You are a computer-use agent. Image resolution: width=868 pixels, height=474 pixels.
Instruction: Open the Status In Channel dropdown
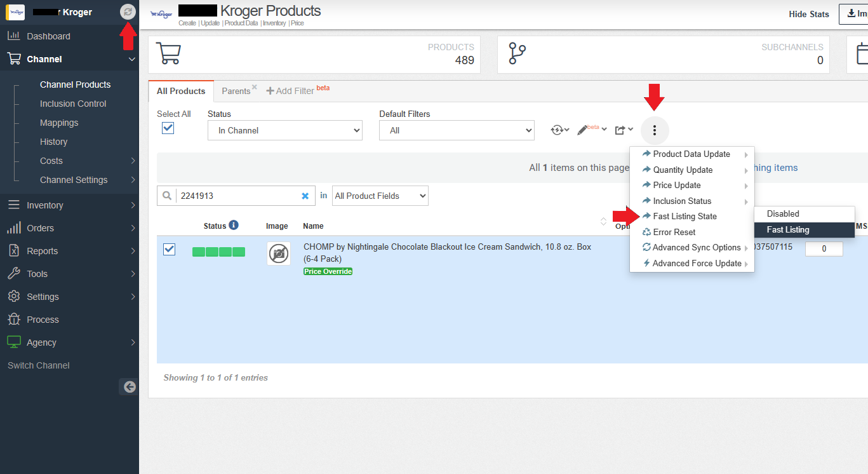tap(285, 130)
